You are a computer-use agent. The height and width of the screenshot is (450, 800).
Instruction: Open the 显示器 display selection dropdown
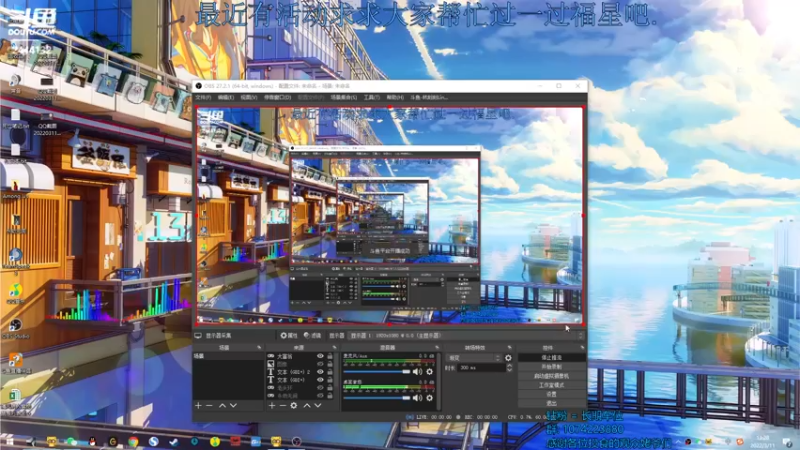click(466, 336)
